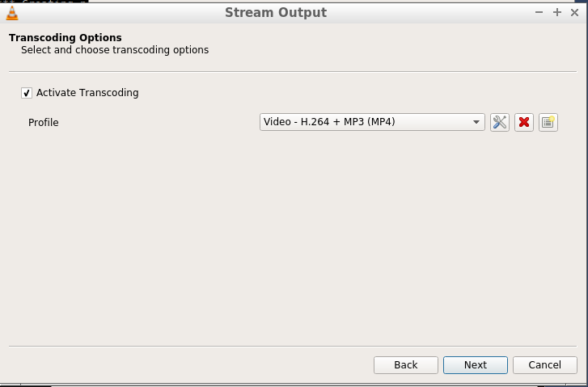
Task: Create a new profile using the notepad icon
Action: coord(548,122)
